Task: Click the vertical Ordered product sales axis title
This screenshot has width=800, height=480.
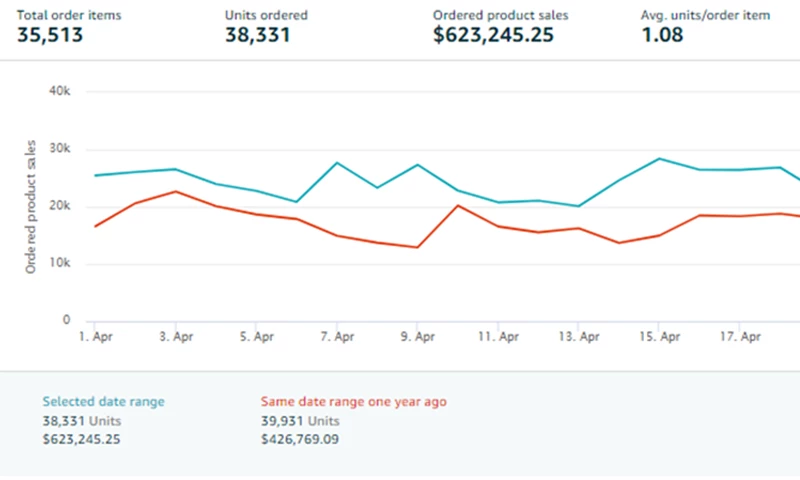Action: (31, 207)
